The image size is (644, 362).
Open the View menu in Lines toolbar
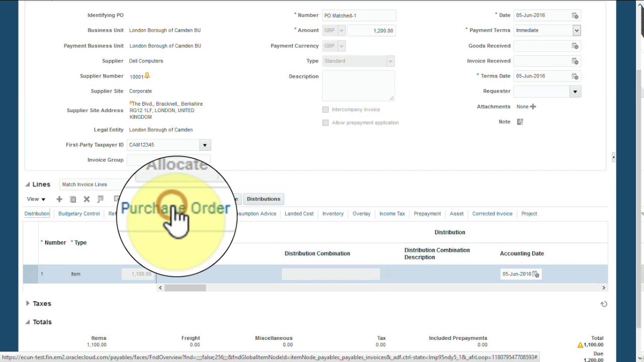(36, 199)
